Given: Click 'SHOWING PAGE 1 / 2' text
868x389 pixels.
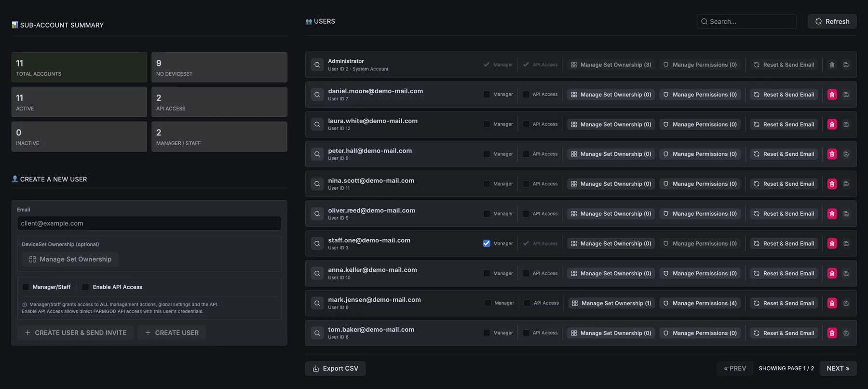Looking at the screenshot, I should coord(786,368).
